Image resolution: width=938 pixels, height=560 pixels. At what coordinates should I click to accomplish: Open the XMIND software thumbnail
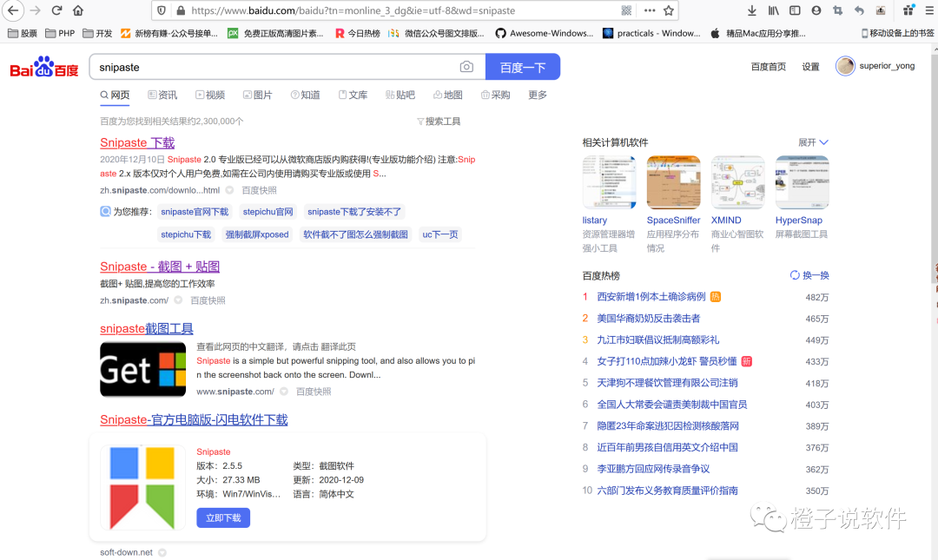(x=737, y=182)
